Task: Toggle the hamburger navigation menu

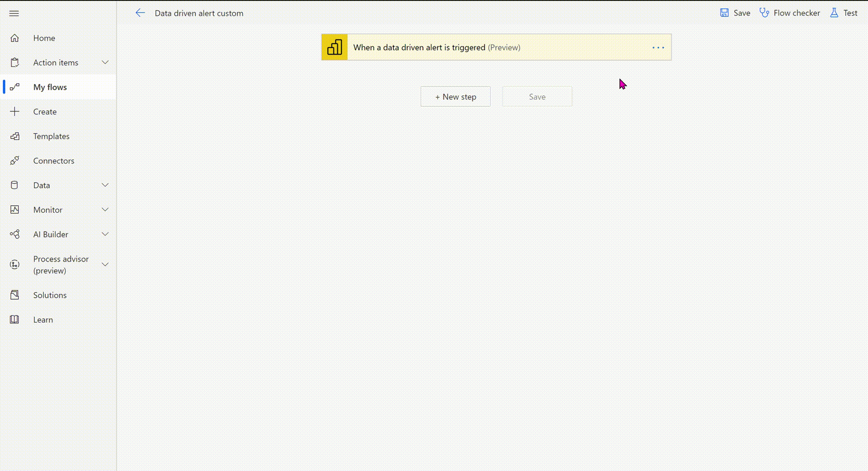Action: [x=14, y=13]
